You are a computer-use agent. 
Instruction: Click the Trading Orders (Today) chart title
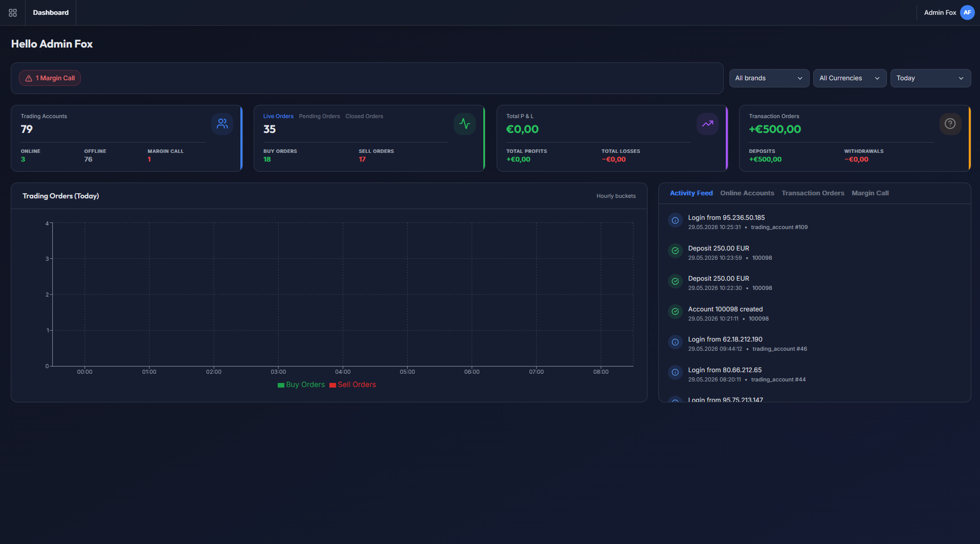tap(61, 196)
